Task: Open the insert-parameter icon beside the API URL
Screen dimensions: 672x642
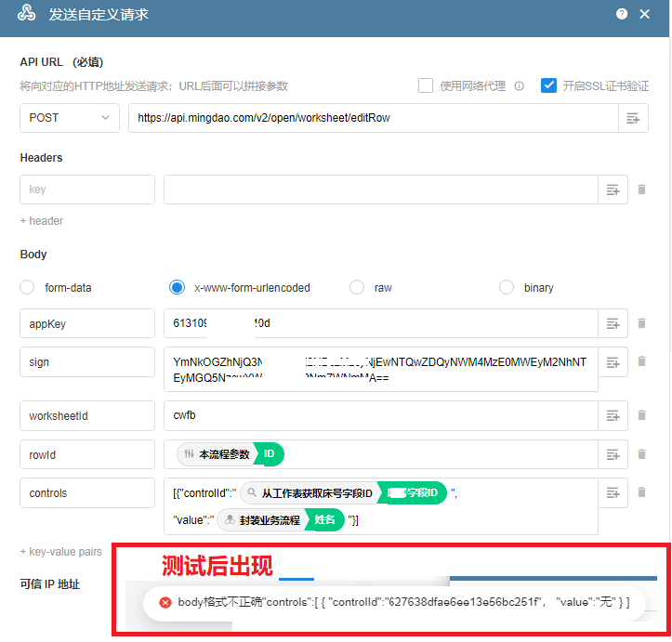Action: [x=633, y=118]
